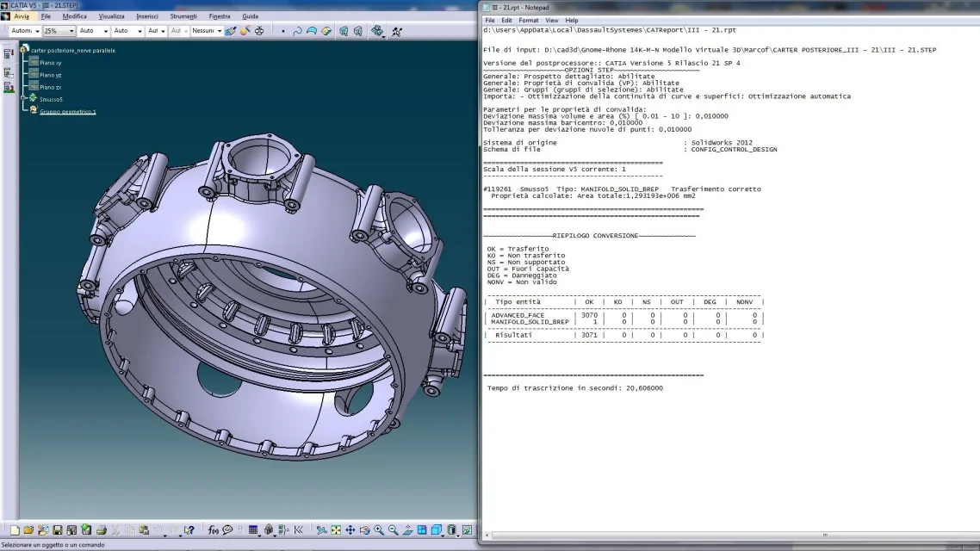Viewport: 980px width, 551px height.
Task: Open the Hide/Show icon at bottom toolbar end
Action: pyautogui.click(x=467, y=530)
